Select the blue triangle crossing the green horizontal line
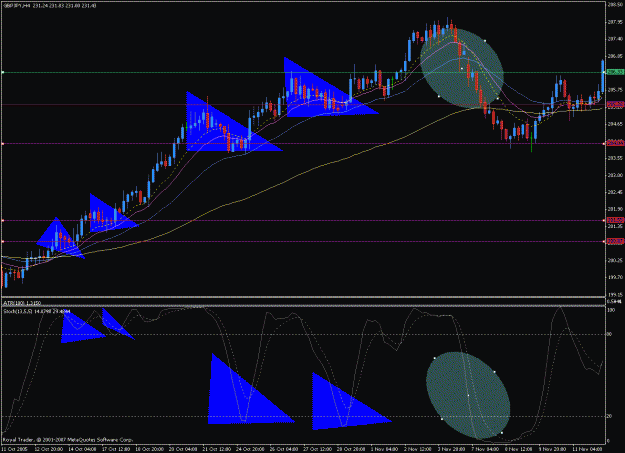The height and width of the screenshot is (453, 625). pyautogui.click(x=331, y=87)
